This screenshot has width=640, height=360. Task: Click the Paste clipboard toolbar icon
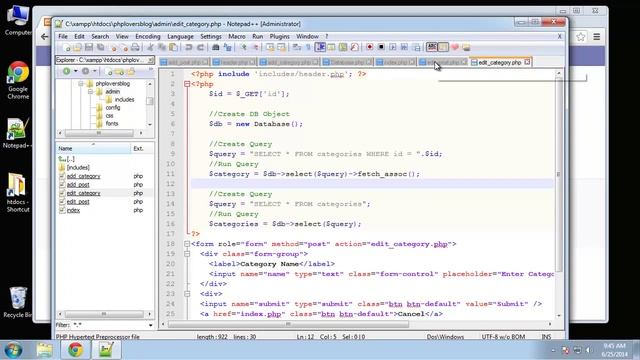(x=173, y=47)
